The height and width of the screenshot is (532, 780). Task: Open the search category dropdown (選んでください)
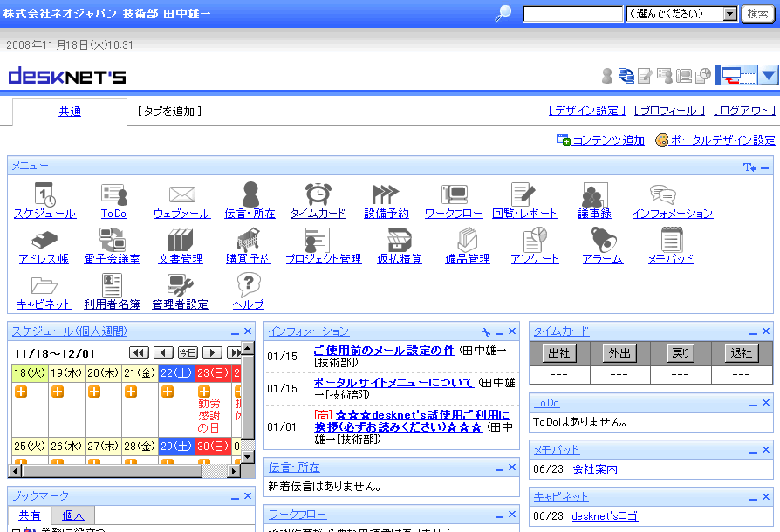pos(681,14)
